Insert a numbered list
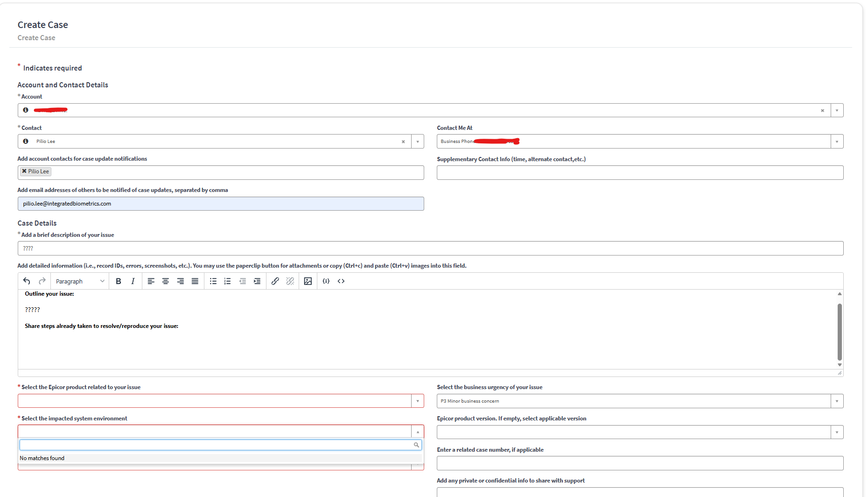Screen dimensions: 868x497 [x=228, y=281]
